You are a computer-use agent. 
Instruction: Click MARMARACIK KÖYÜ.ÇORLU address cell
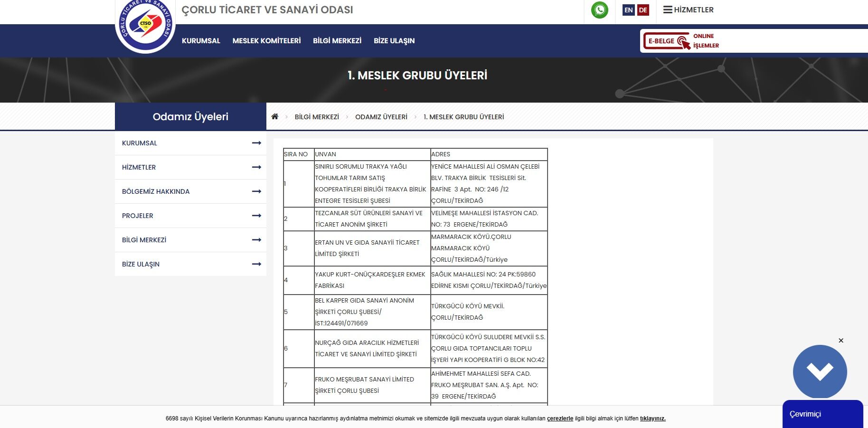click(489, 248)
